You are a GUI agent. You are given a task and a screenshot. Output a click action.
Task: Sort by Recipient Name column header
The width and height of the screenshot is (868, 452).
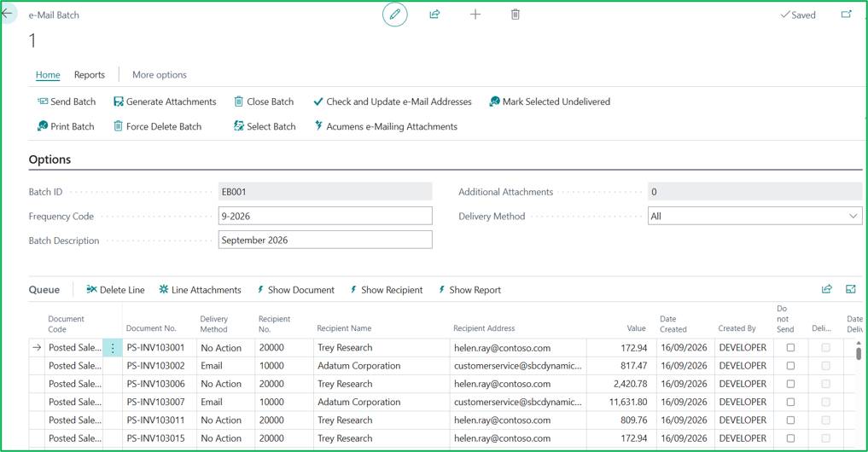(x=344, y=328)
